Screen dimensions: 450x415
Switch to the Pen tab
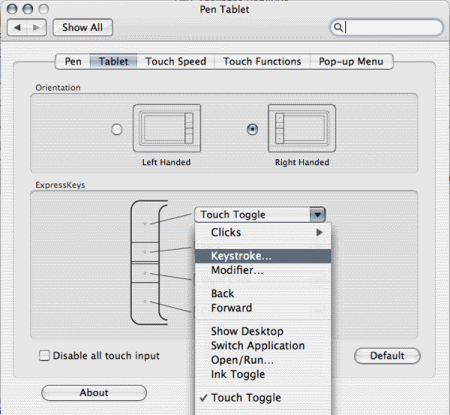click(x=73, y=62)
